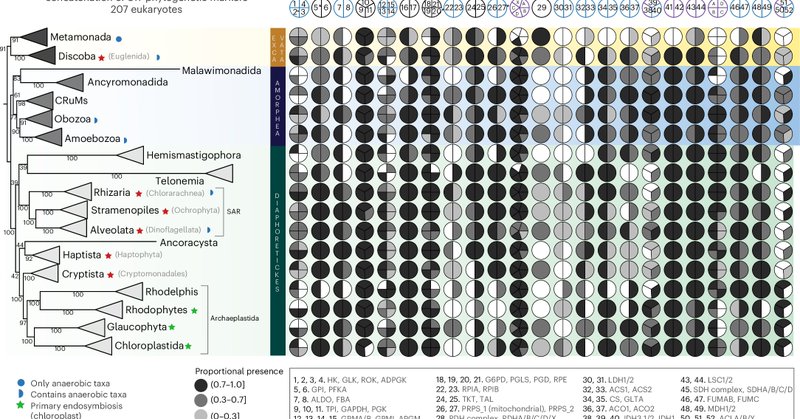Click the 'Only anaerobic taxa' legend text
Image resolution: width=800 pixels, height=419 pixels.
[x=70, y=383]
